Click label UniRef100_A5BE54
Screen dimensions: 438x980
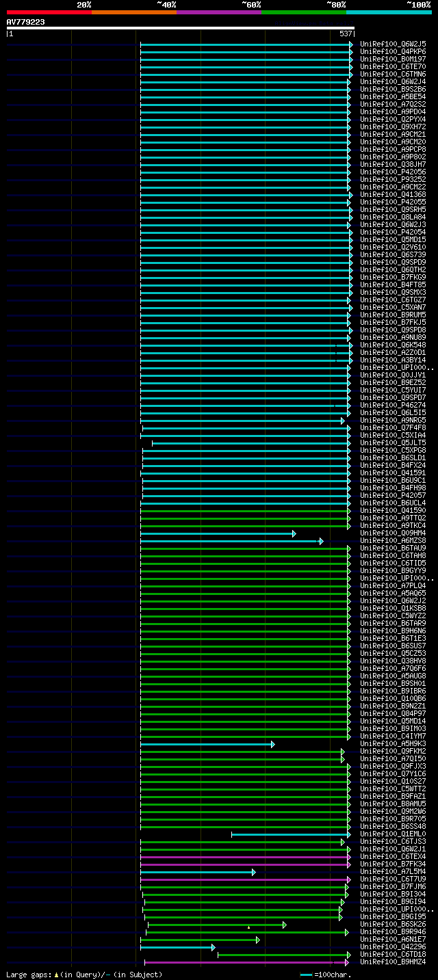point(393,96)
